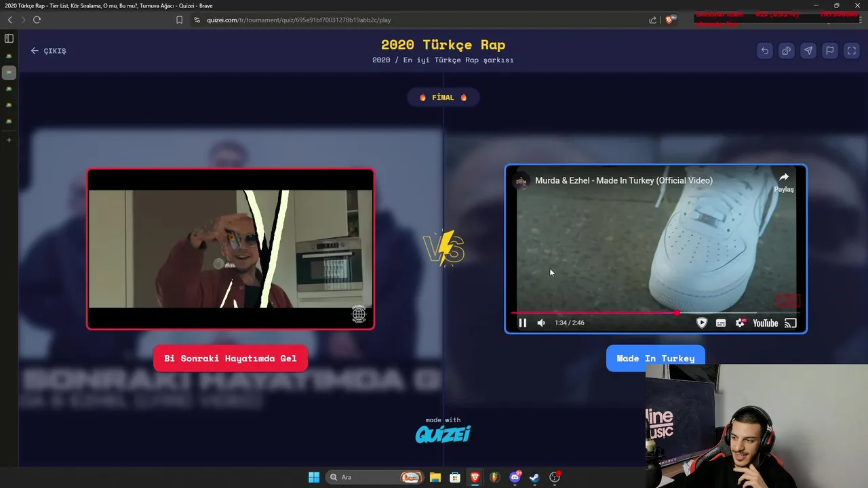Click browser back arrow
Screen dimensions: 868x488
[x=9, y=20]
